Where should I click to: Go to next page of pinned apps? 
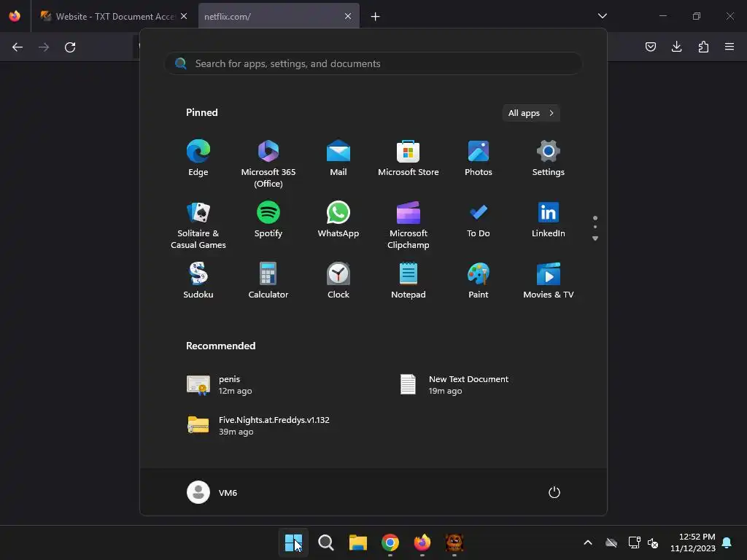595,238
